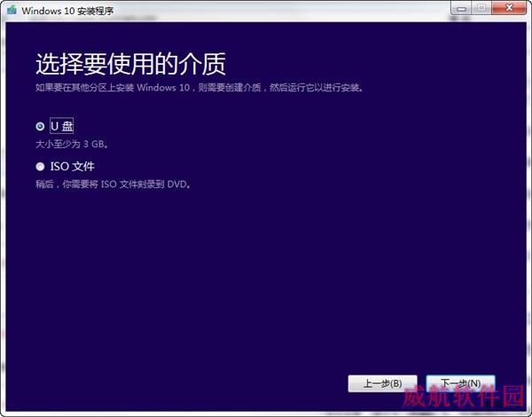Viewport: 532px width, 417px height.
Task: Click the Windows 10 setup icon in title bar
Action: coord(12,10)
